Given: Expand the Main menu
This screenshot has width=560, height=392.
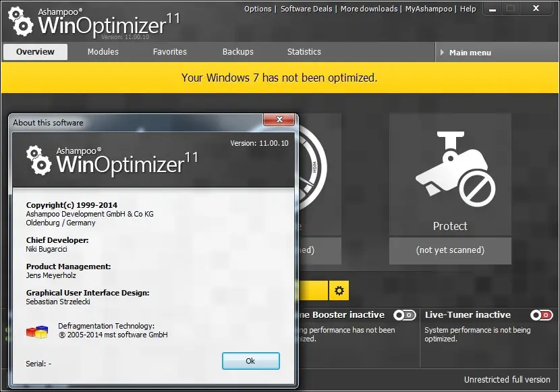Looking at the screenshot, I should [497, 52].
